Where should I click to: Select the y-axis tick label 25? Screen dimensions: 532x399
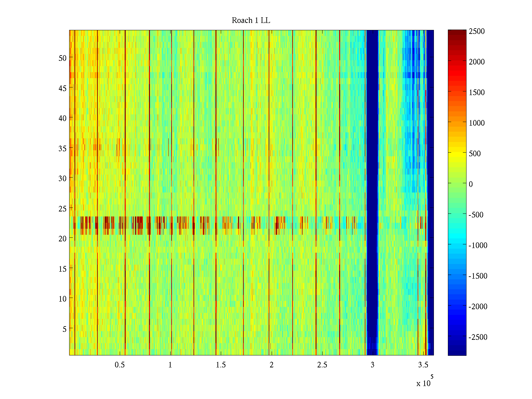pyautogui.click(x=63, y=209)
